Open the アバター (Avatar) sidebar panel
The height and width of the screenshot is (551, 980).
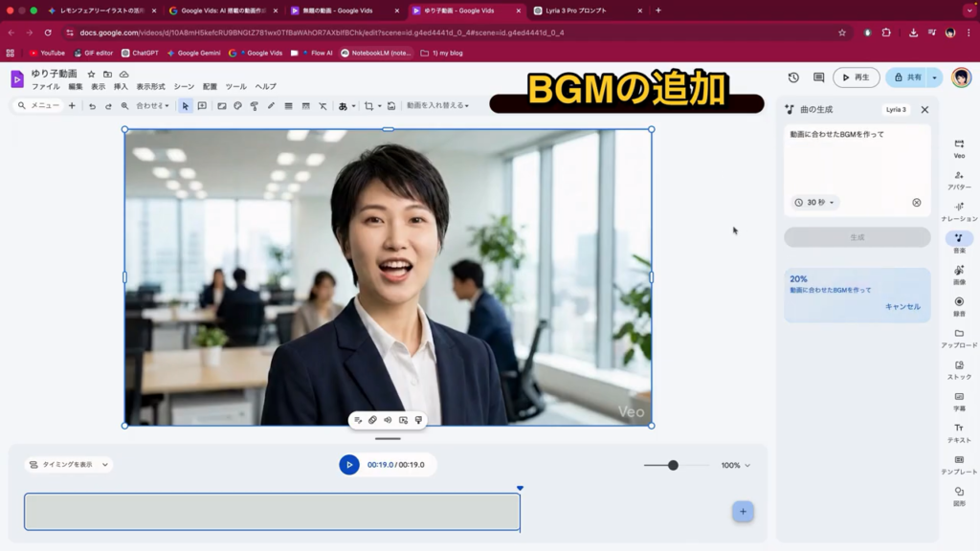(x=958, y=180)
